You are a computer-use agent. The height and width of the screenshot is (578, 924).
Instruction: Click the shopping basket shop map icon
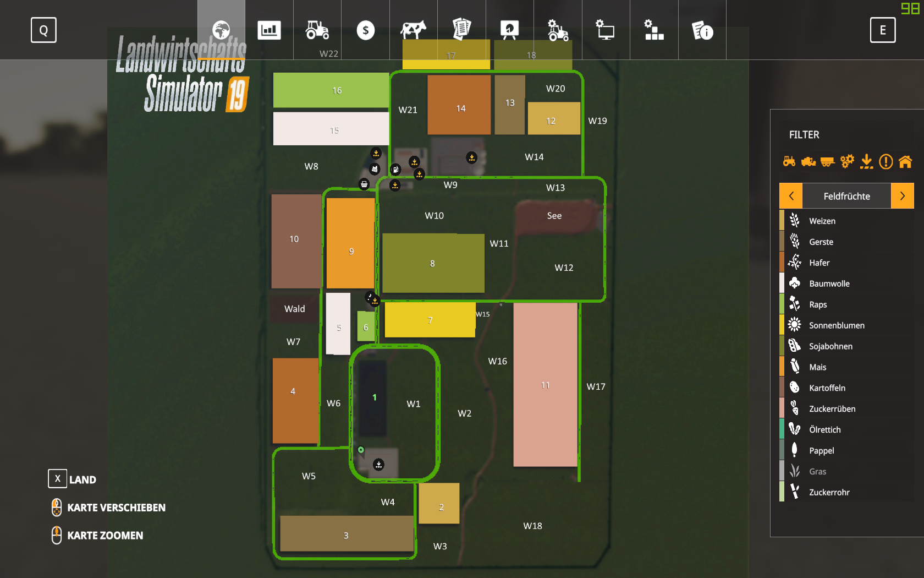[364, 184]
